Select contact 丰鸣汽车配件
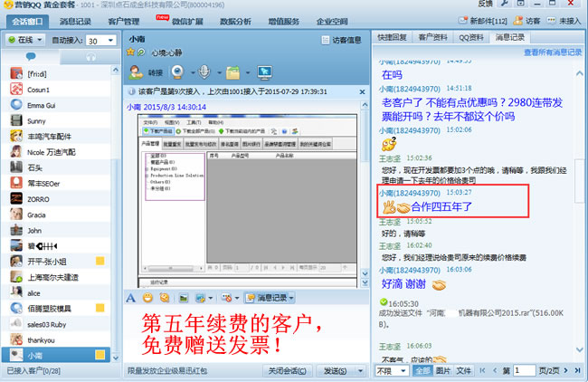Viewport: 588px width, 382px height. click(x=56, y=137)
